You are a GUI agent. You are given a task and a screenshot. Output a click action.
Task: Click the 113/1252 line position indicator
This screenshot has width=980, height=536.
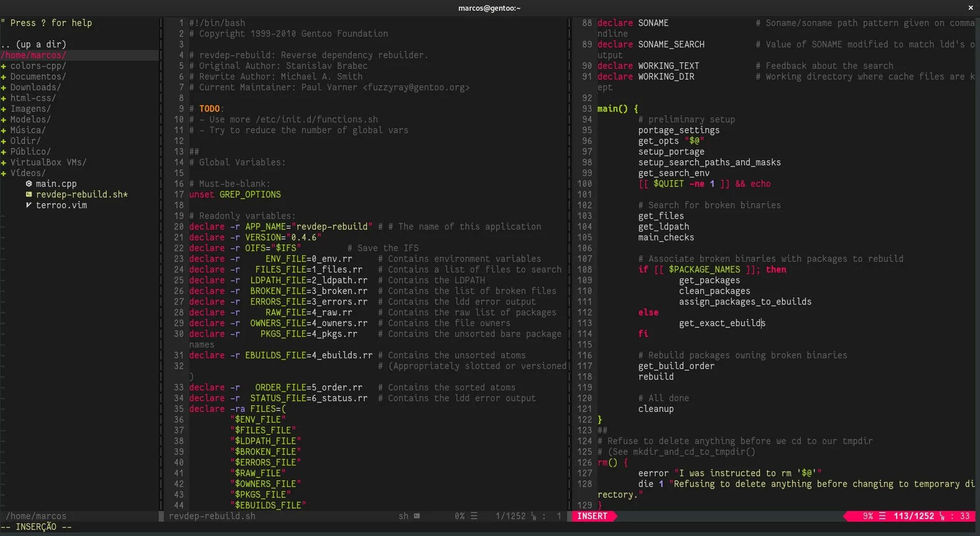[914, 516]
